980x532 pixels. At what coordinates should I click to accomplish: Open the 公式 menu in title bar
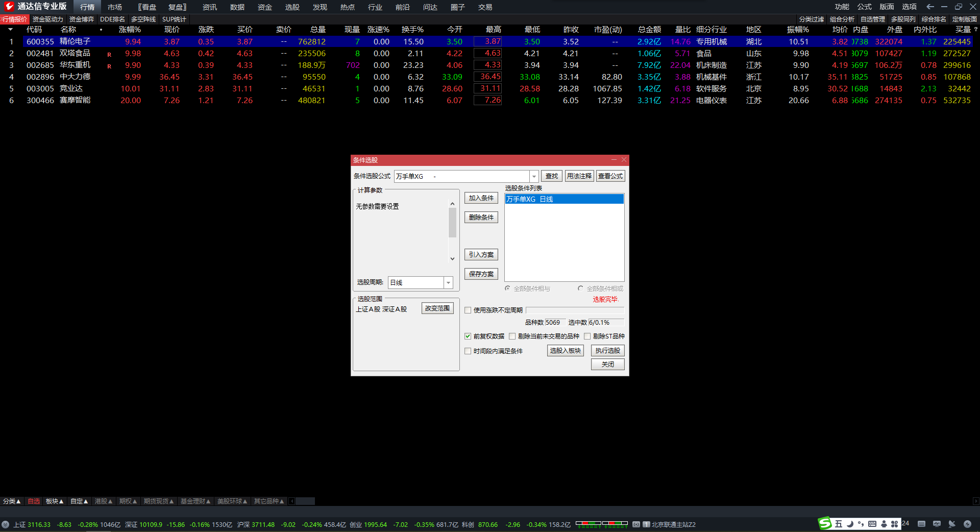[865, 7]
